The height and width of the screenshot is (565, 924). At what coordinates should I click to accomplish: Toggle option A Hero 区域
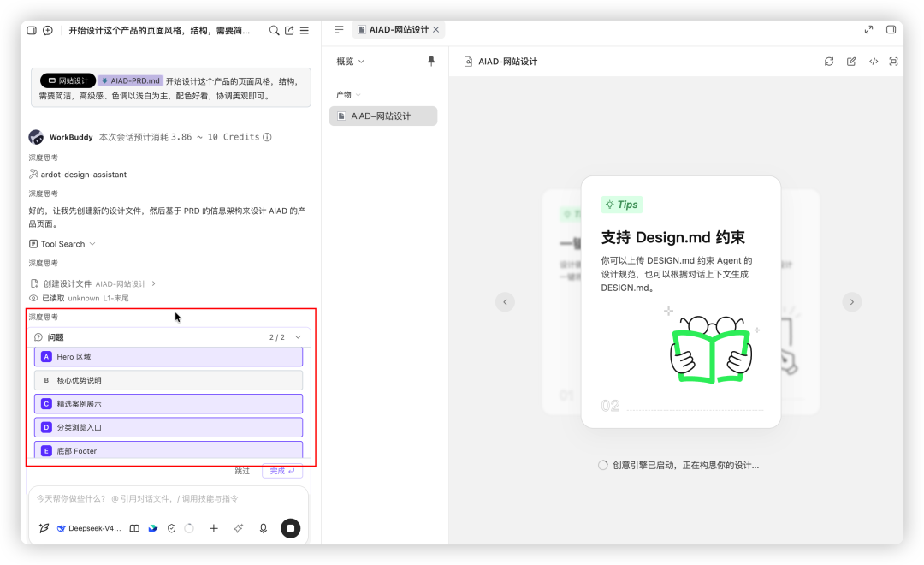[x=169, y=356]
